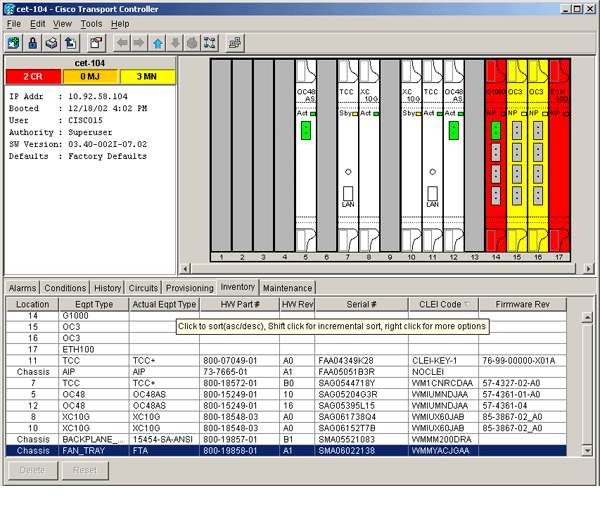Switch to the Alarms tab
The image size is (600, 505).
coord(22,288)
